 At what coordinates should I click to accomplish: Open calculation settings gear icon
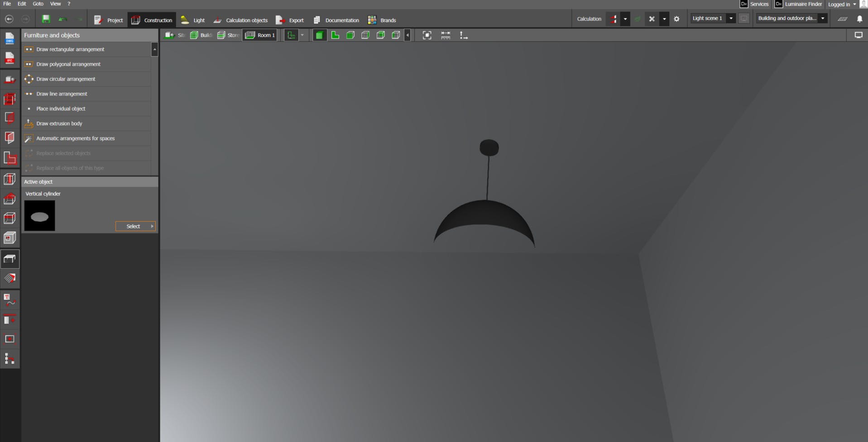coord(676,19)
